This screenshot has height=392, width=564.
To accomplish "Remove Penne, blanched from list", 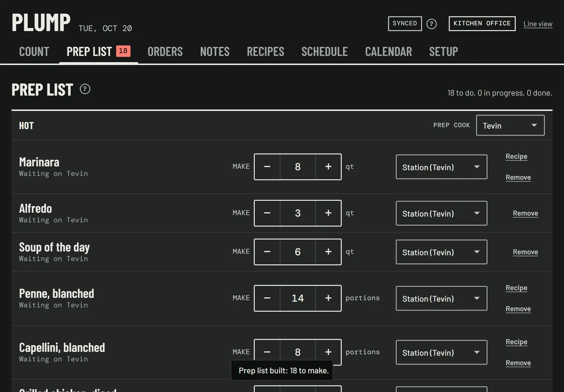I will (518, 309).
